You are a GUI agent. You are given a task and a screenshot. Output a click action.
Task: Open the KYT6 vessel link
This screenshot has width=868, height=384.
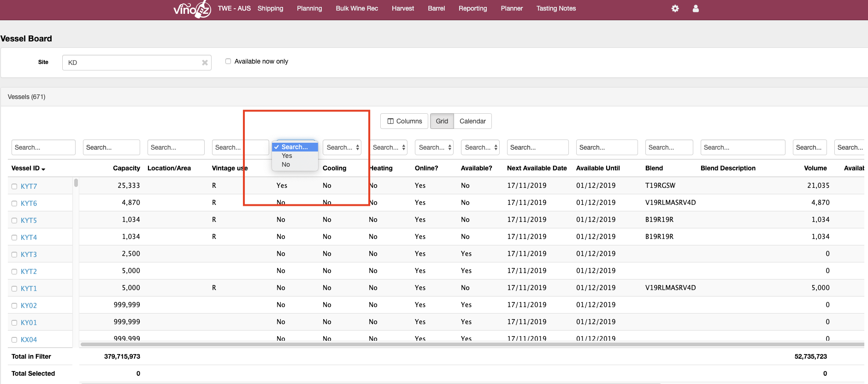[x=29, y=204]
